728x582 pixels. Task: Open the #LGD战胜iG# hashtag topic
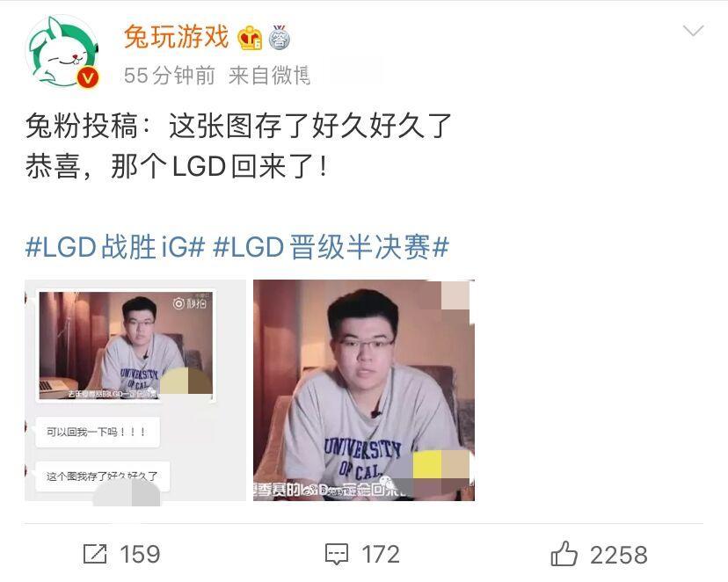coord(115,246)
